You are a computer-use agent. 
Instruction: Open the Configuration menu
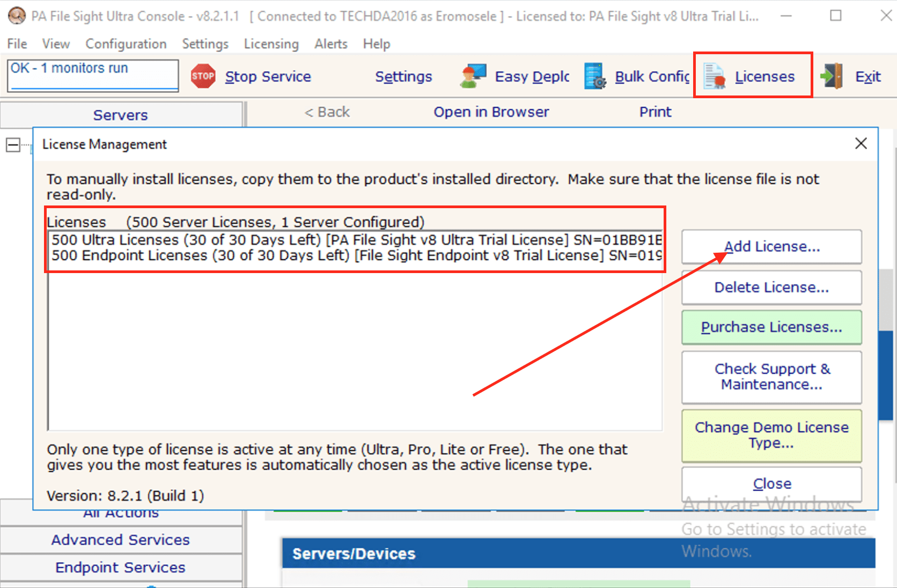pyautogui.click(x=126, y=44)
